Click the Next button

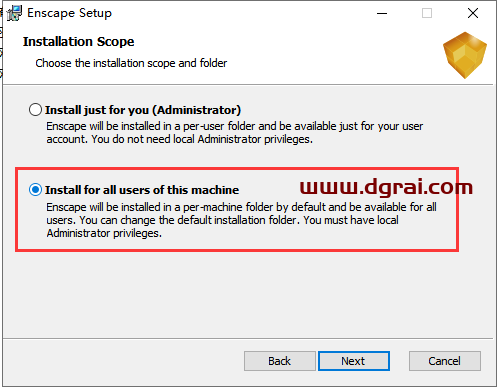click(x=354, y=361)
